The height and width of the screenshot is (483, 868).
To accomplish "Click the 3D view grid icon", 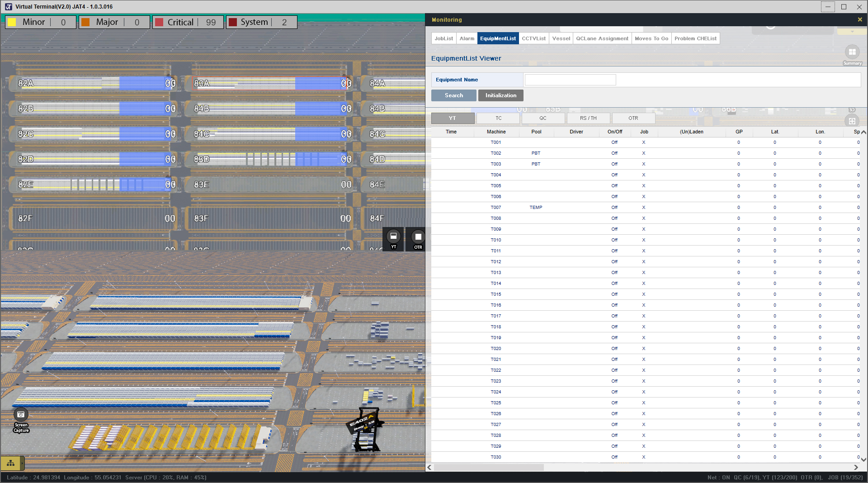I will tap(852, 121).
